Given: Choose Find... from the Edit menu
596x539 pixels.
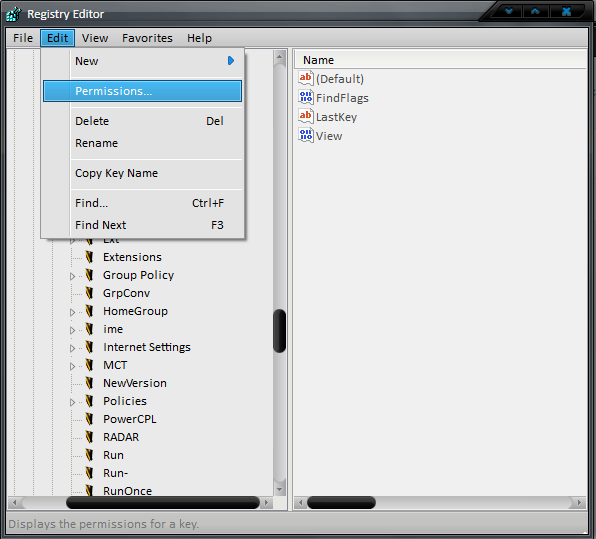Looking at the screenshot, I should click(x=142, y=203).
